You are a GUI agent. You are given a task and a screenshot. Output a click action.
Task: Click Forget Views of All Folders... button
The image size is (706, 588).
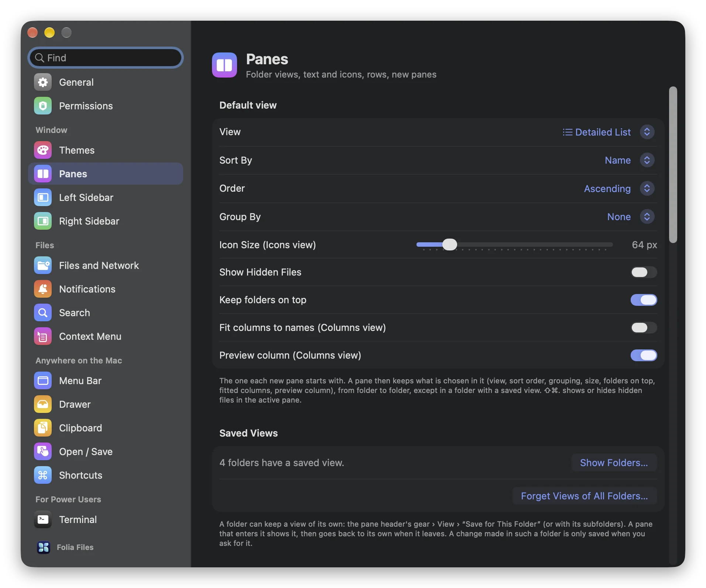click(584, 496)
